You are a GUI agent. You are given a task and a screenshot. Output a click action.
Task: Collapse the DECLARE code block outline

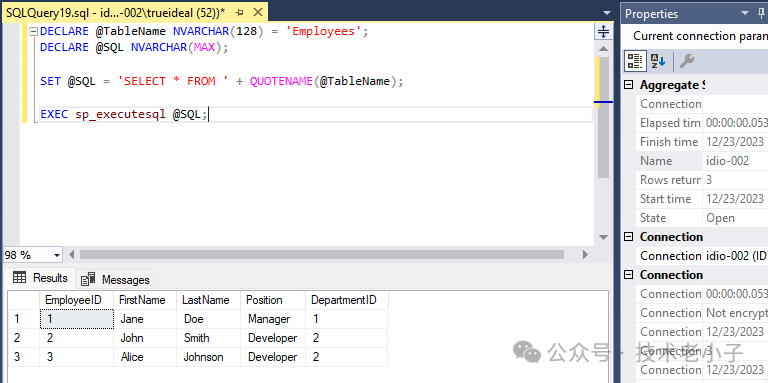click(33, 32)
